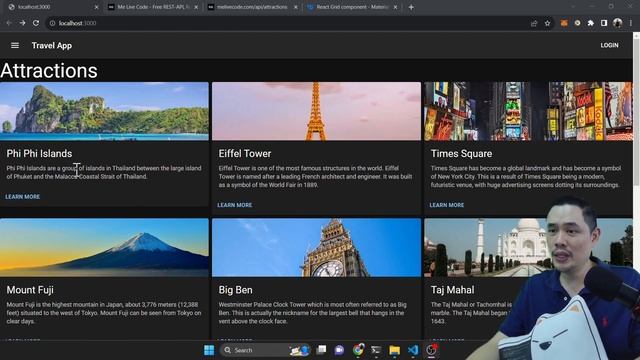This screenshot has height=360, width=640.
Task: Click the LOGIN button
Action: click(x=609, y=45)
